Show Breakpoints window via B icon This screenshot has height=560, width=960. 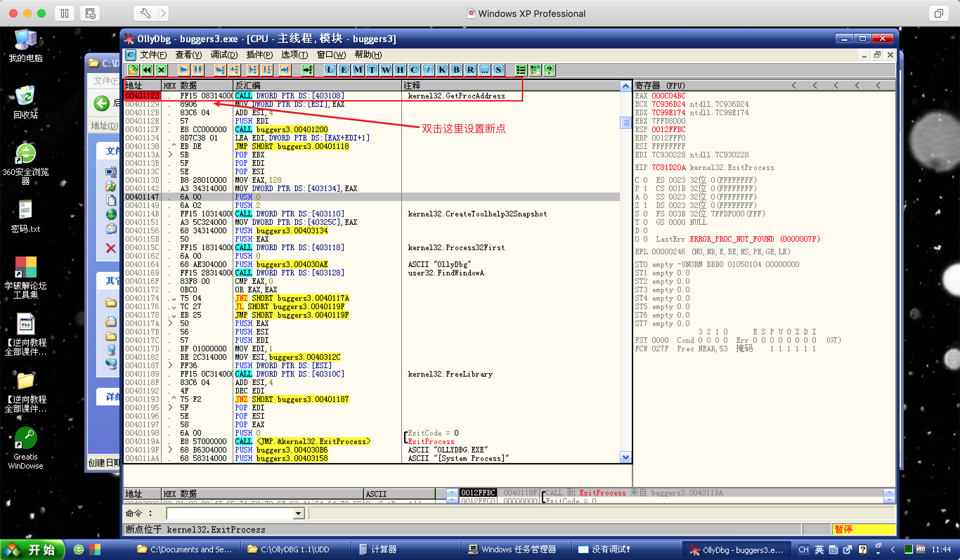(x=456, y=70)
